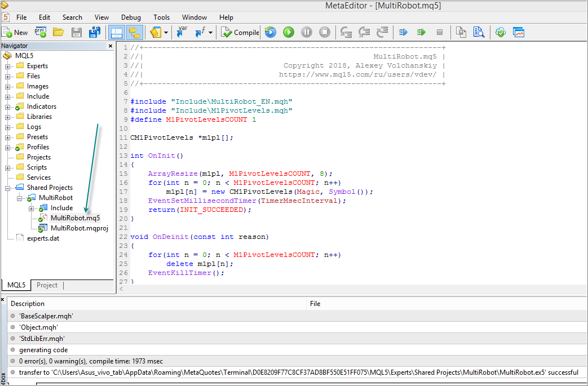Click the File column header
Viewport: 588px width, 386px height.
(447, 304)
